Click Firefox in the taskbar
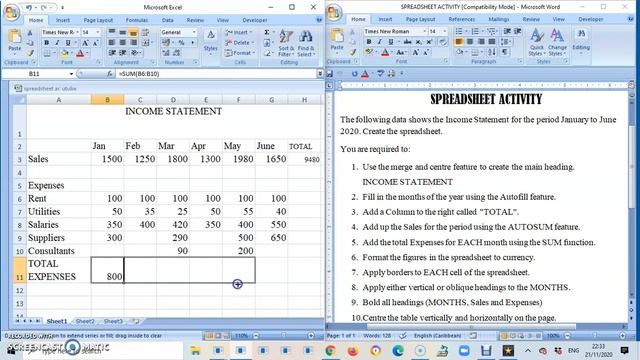 [353, 350]
